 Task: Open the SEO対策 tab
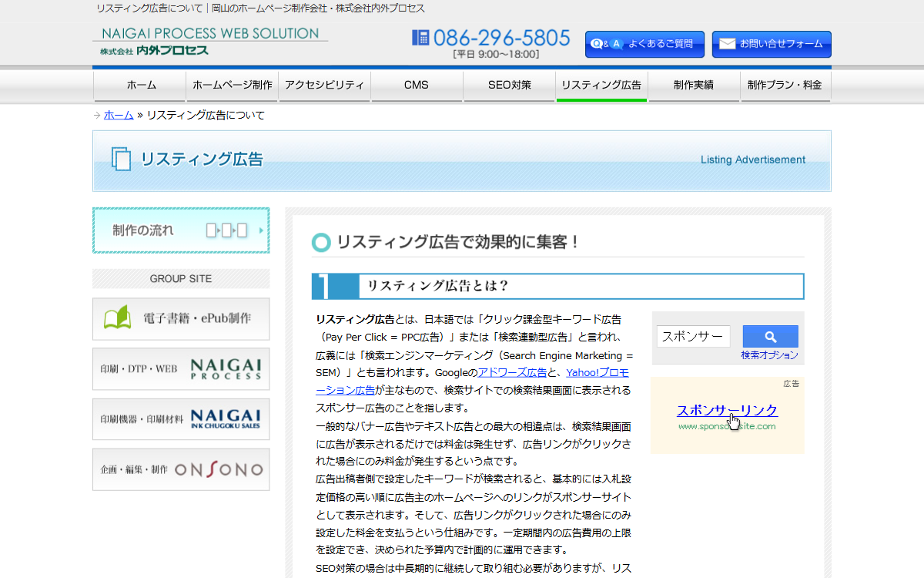click(x=509, y=86)
